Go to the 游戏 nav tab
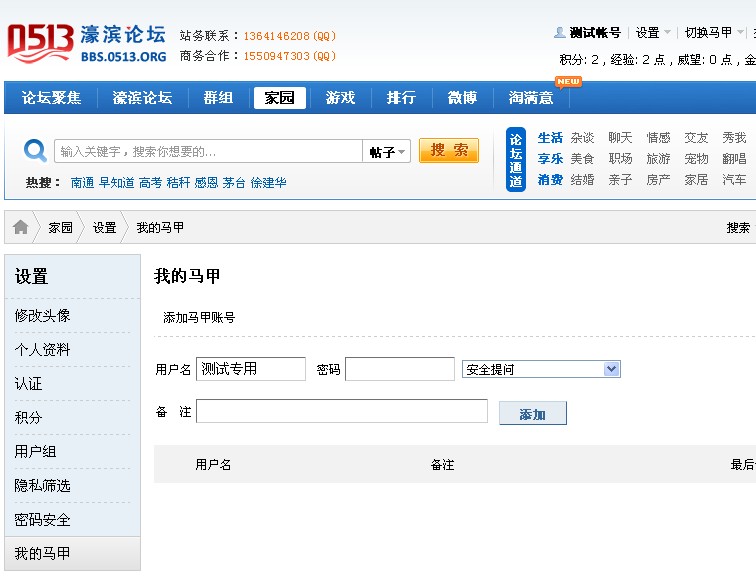 tap(340, 98)
